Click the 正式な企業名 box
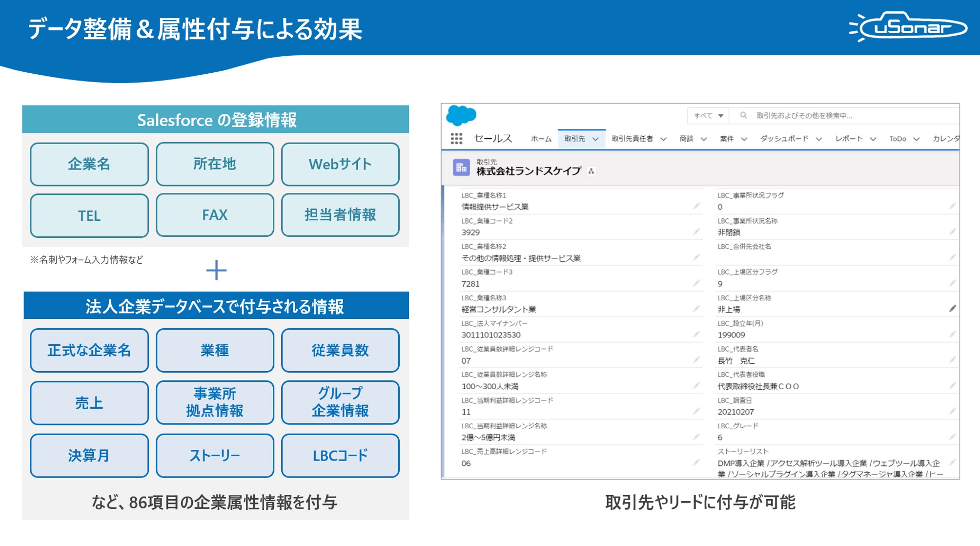980x546 pixels. [x=89, y=350]
